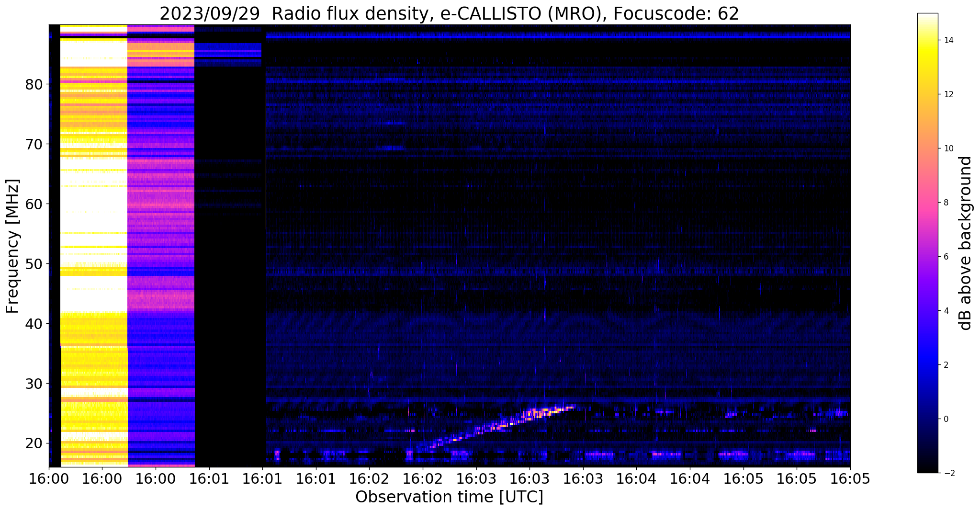This screenshot has height=511, width=980.
Task: Click the 60 tick on frequency axis
Action: click(x=34, y=204)
